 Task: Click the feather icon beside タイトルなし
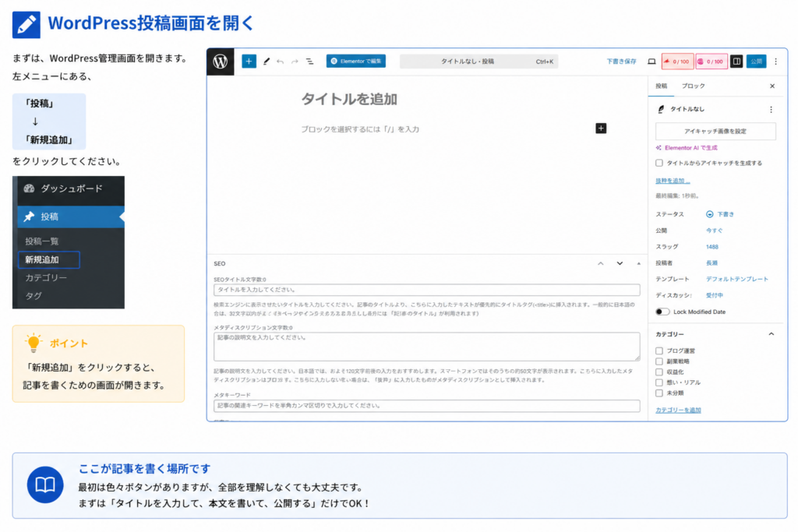(661, 109)
